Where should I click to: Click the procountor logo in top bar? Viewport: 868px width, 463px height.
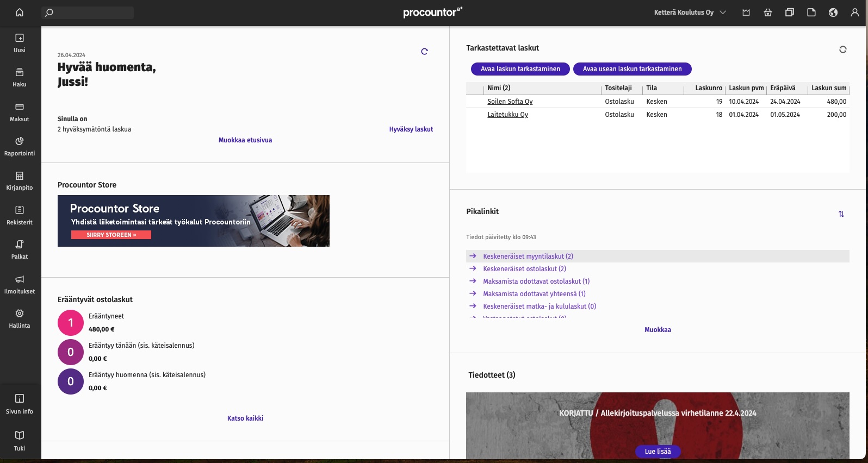pos(433,12)
